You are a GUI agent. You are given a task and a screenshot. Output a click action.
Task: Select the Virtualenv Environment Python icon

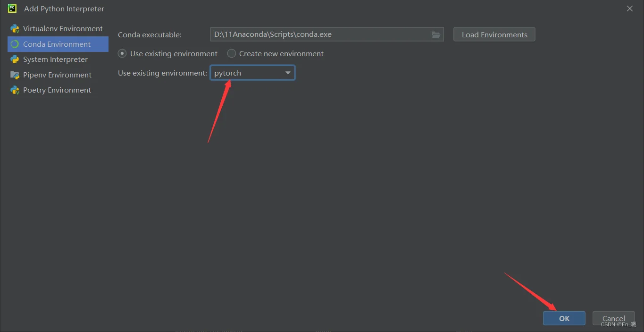16,28
